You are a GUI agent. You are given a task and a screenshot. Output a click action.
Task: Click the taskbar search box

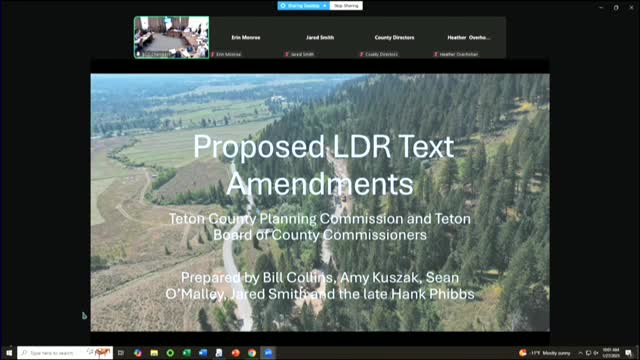pyautogui.click(x=65, y=353)
